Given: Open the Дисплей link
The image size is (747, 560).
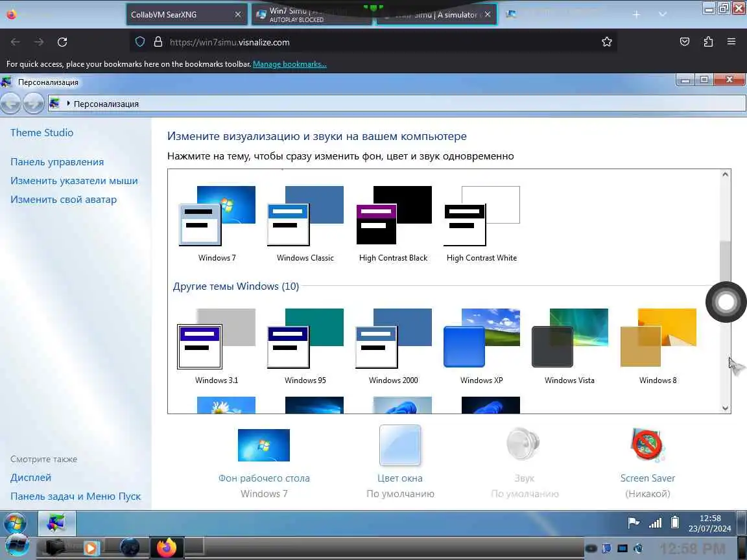Looking at the screenshot, I should click(30, 477).
